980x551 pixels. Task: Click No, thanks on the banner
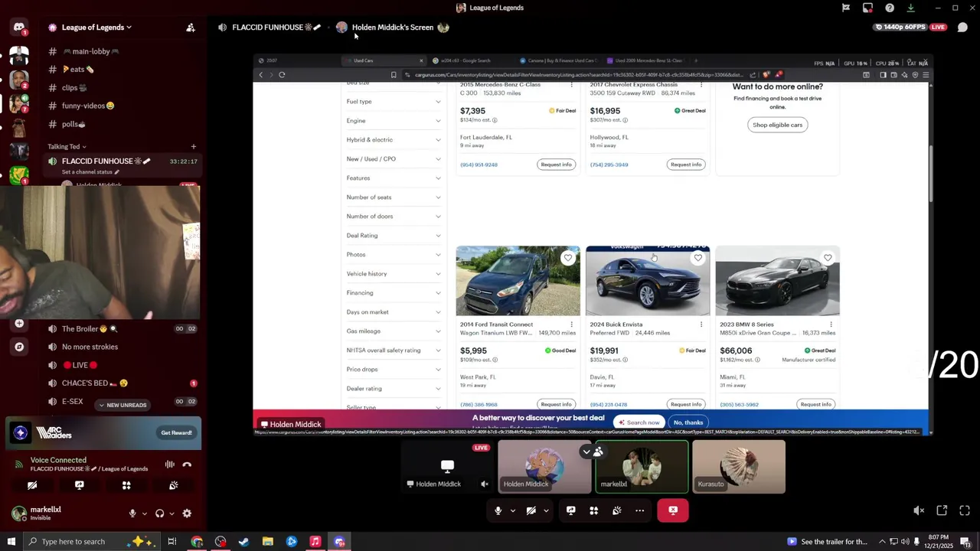click(x=688, y=422)
